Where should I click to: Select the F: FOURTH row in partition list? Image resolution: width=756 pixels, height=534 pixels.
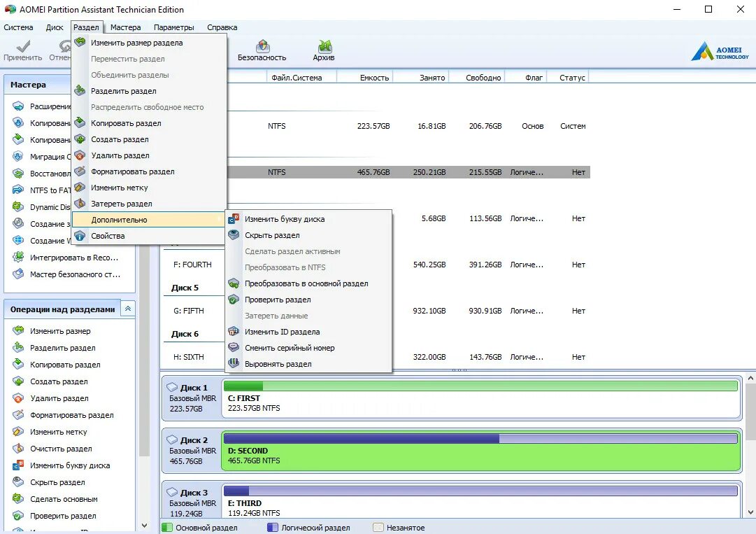coord(376,265)
